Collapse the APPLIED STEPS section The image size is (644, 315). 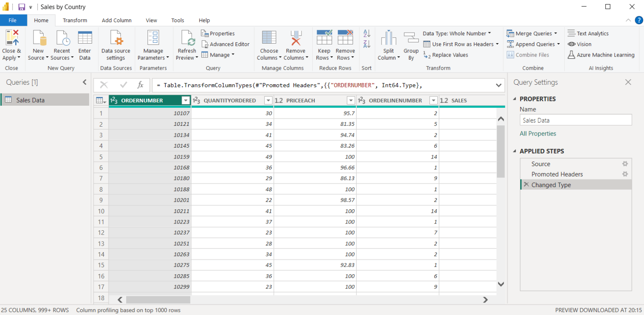coord(514,151)
